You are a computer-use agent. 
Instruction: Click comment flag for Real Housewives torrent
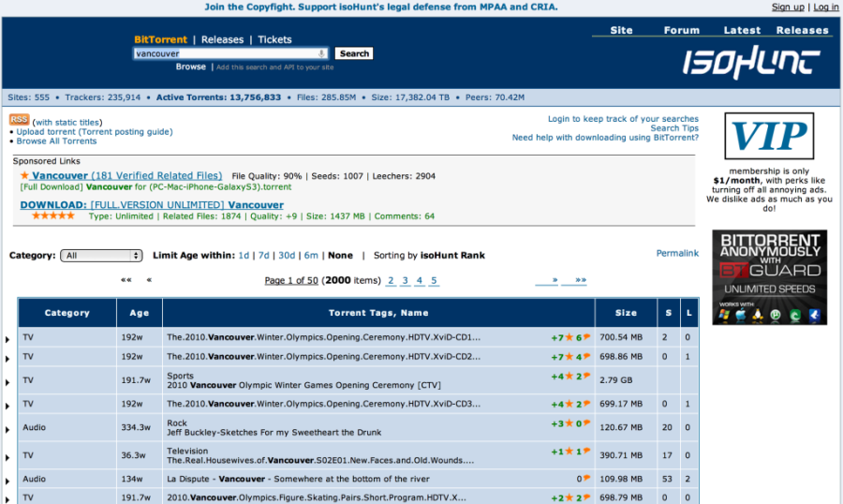tap(587, 451)
